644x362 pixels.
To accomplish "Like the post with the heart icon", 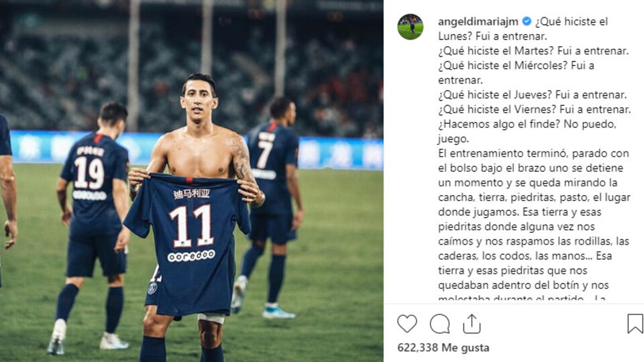I will [x=407, y=324].
